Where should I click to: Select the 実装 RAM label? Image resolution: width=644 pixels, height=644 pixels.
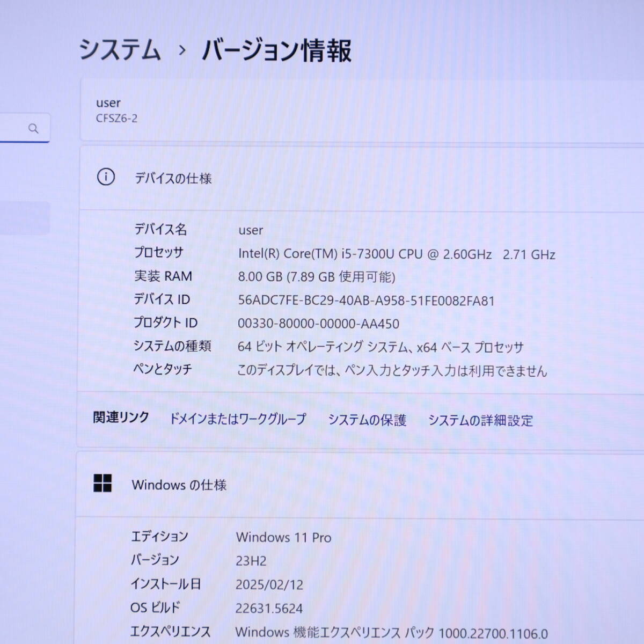pyautogui.click(x=163, y=276)
